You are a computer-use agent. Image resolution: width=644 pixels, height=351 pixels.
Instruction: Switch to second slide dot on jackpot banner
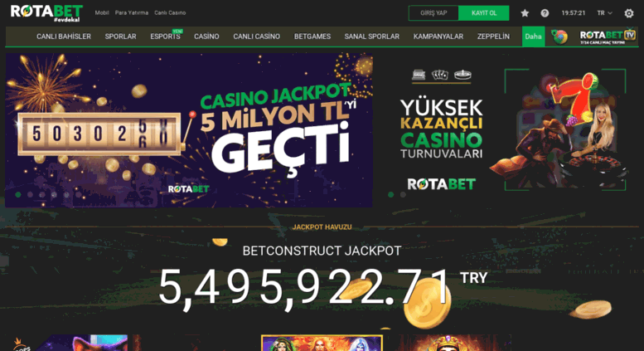coord(30,194)
